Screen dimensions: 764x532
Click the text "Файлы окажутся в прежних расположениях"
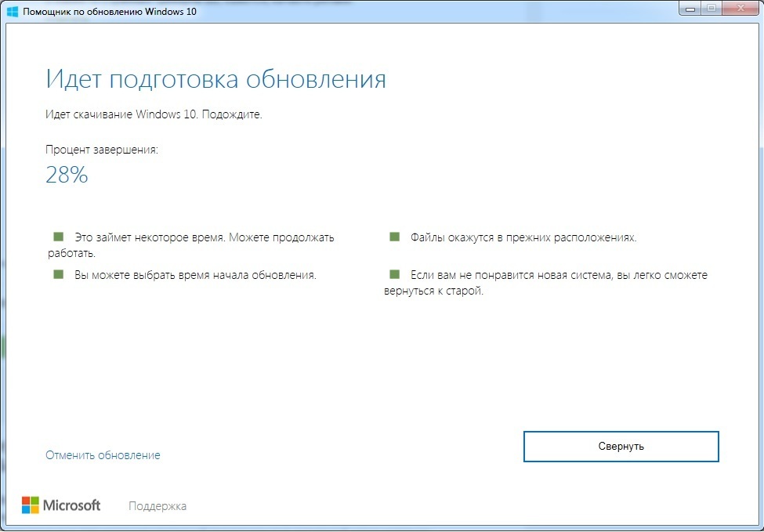[x=523, y=237]
